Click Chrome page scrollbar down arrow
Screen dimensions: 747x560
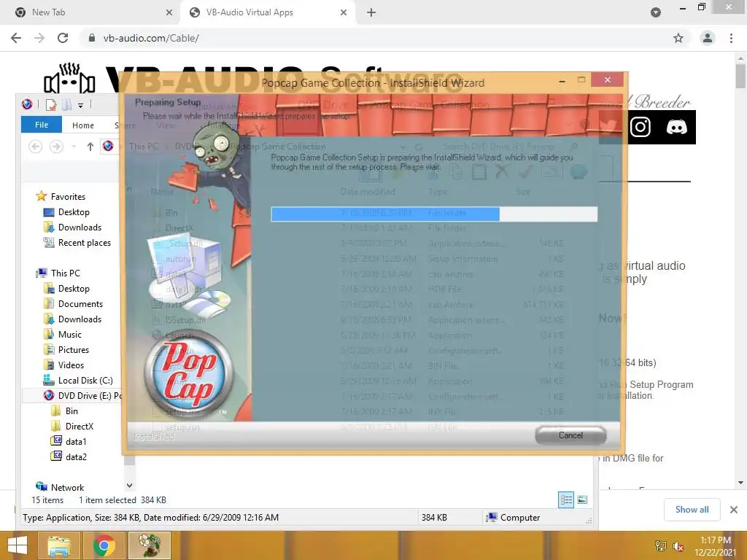tap(740, 483)
